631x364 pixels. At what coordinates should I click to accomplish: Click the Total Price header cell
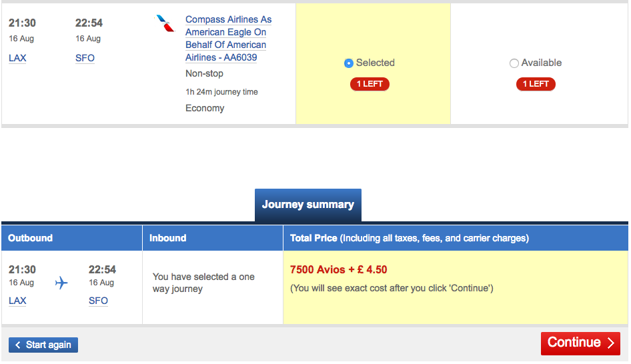456,238
